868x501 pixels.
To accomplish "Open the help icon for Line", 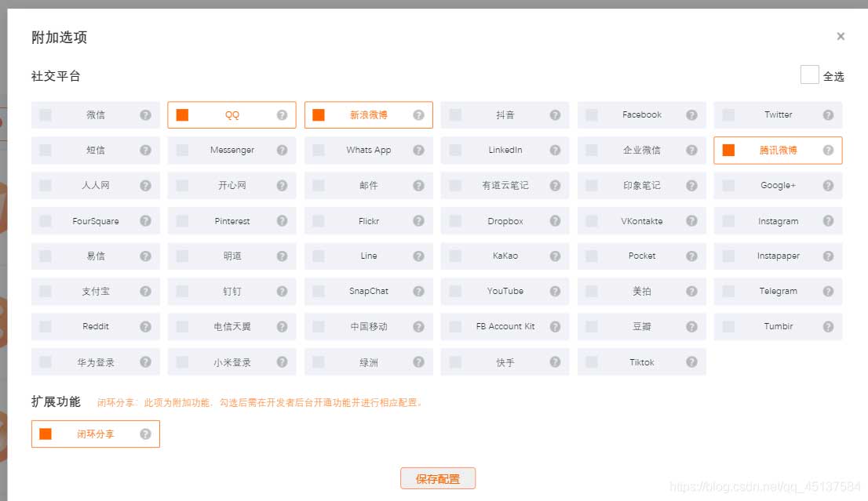I will tap(418, 256).
